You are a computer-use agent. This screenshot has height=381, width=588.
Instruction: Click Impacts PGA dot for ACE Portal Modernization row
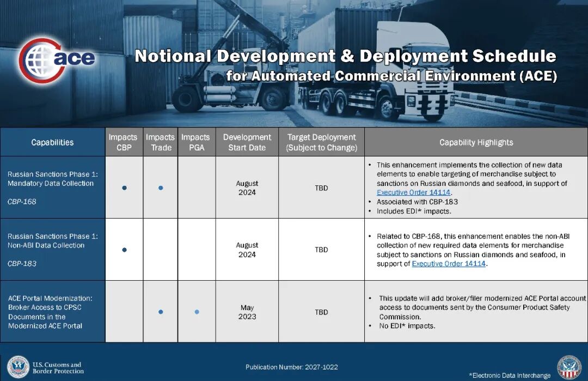coord(197,312)
